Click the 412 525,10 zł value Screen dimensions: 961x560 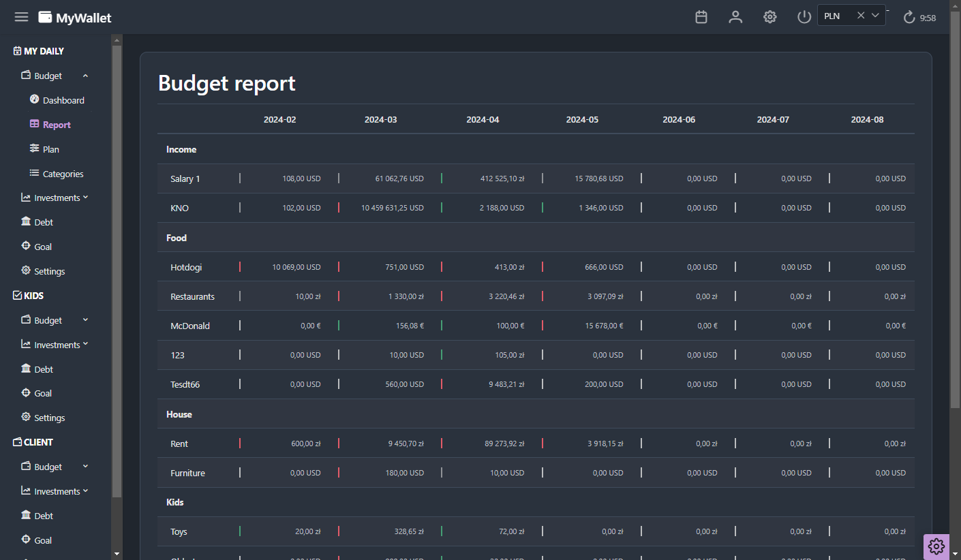point(502,178)
